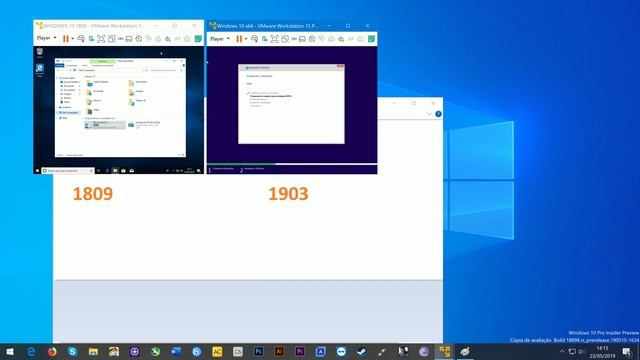Open the host Windows Start menu
Image resolution: width=640 pixels, height=360 pixels.
tap(10, 351)
